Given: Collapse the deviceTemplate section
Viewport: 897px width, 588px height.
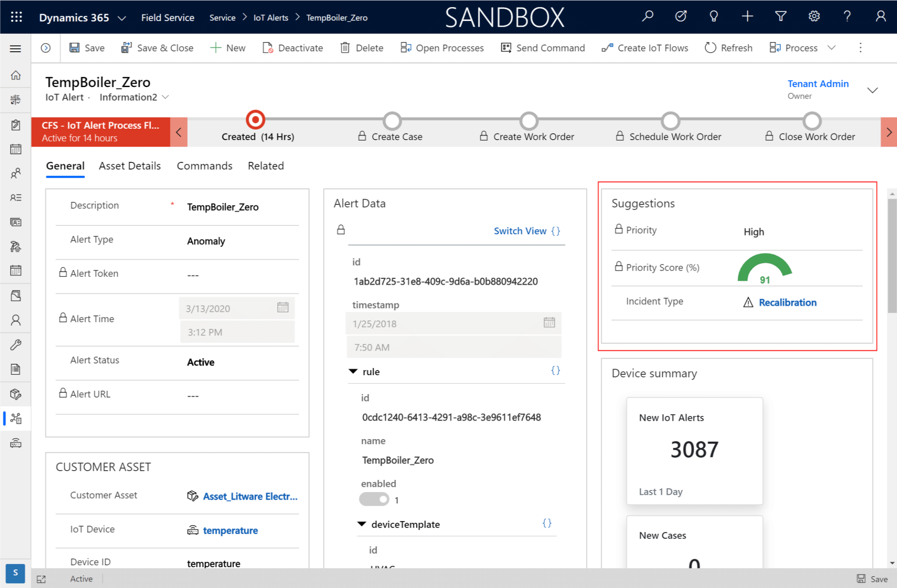Looking at the screenshot, I should (x=361, y=524).
